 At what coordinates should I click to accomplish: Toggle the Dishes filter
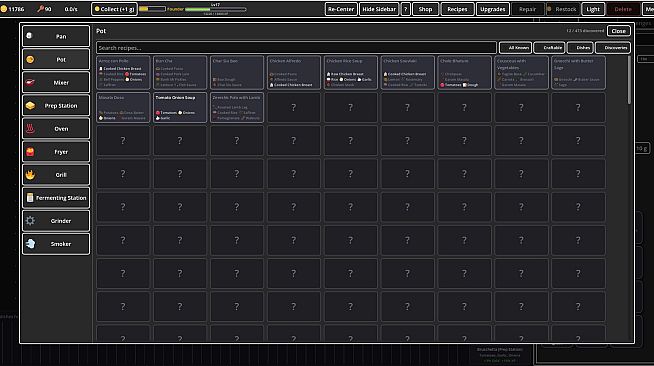(580, 48)
